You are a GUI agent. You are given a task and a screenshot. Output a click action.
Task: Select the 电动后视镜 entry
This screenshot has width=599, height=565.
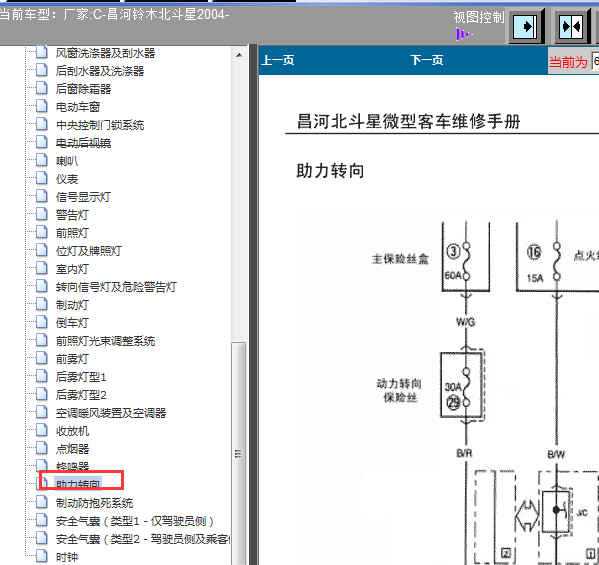[83, 142]
